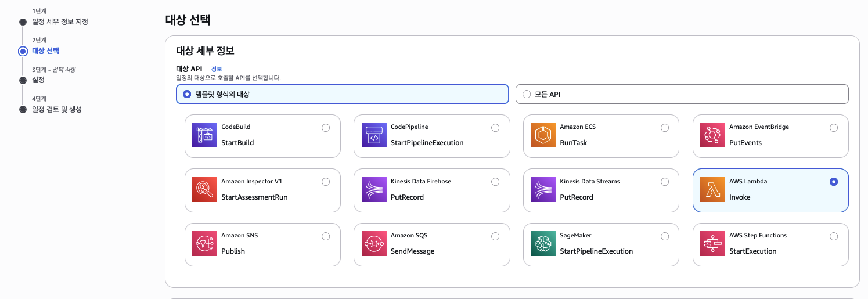Click the Amazon ECS RunTask card
Image resolution: width=868 pixels, height=299 pixels.
[x=600, y=136]
